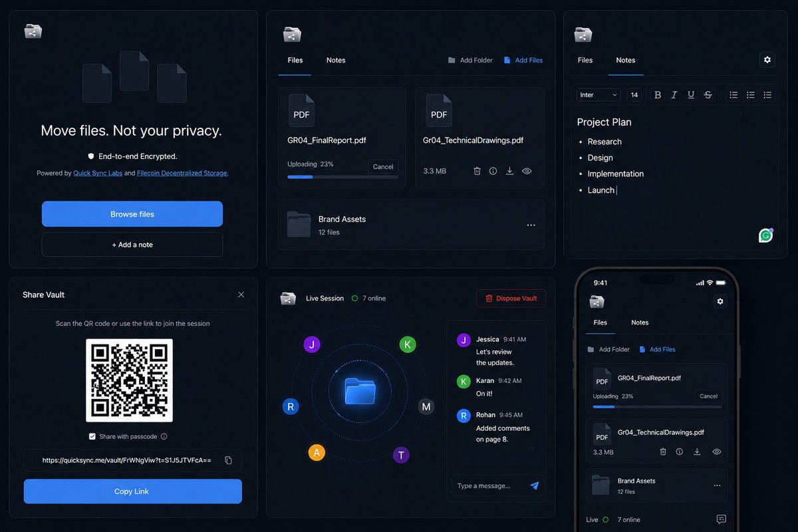
Task: Preview Gr04_TechnicalDrawings.pdf with eye icon in desktop panel
Action: tap(527, 171)
